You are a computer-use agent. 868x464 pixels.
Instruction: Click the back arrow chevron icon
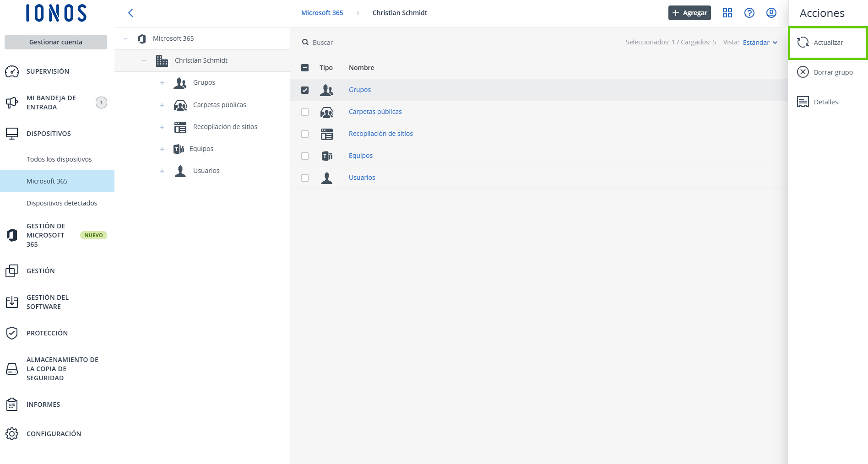[x=130, y=13]
